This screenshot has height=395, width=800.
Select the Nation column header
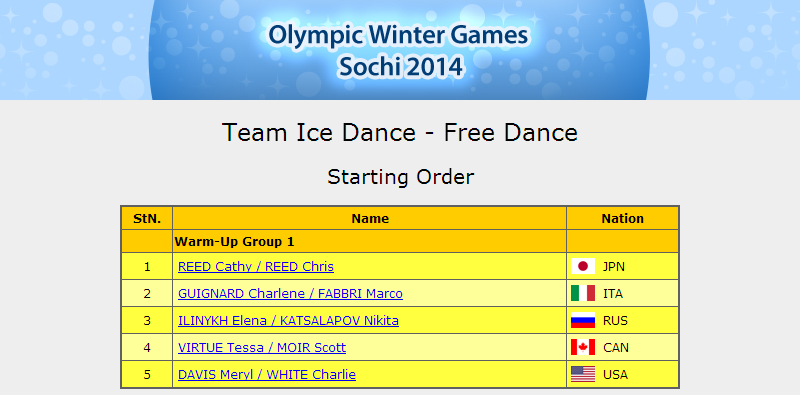pos(622,218)
